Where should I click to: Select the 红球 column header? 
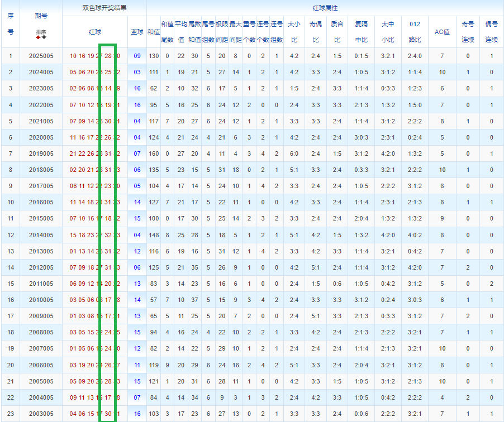95,32
